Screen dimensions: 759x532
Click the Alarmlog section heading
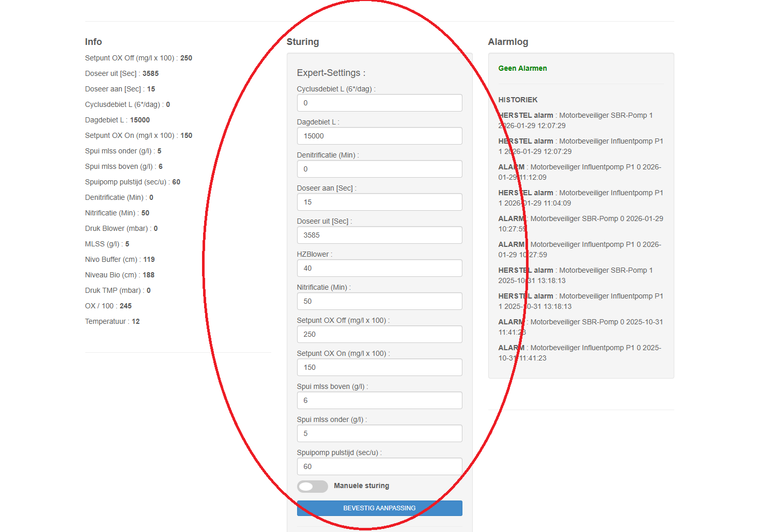(x=508, y=42)
